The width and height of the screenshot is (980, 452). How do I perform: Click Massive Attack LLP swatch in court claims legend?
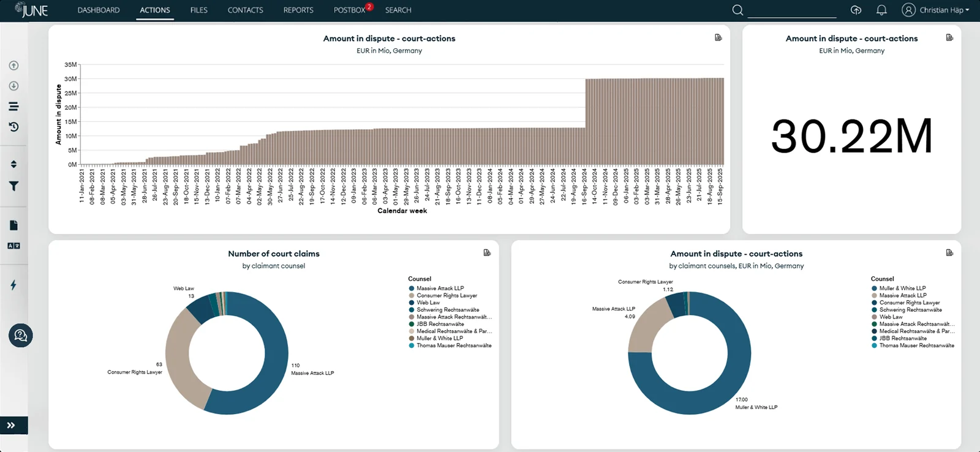click(x=412, y=288)
